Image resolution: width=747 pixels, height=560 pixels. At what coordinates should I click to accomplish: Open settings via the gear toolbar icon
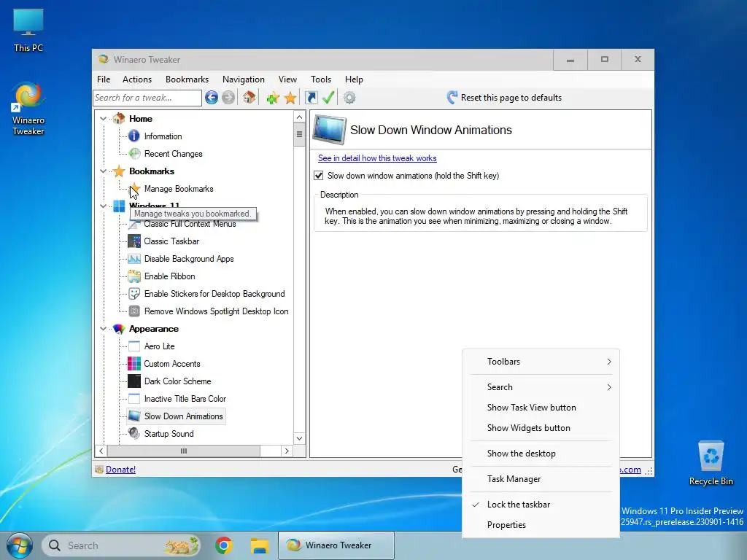point(349,98)
